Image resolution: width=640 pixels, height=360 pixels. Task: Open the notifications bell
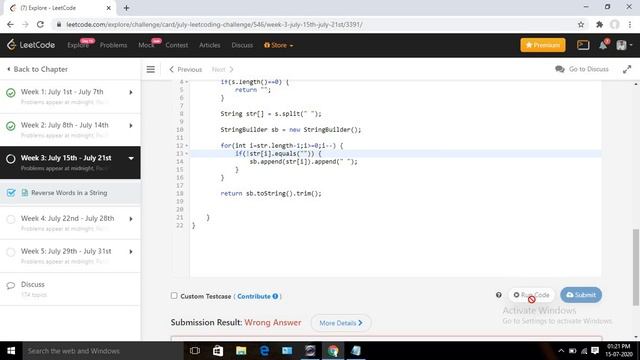coord(603,45)
